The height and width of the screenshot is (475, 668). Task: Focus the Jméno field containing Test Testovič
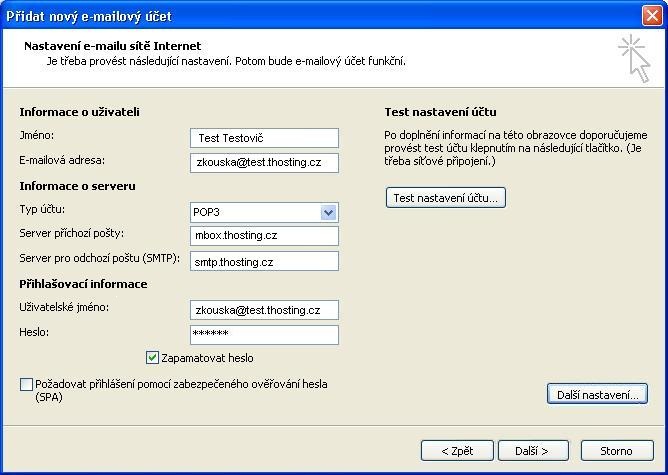264,138
